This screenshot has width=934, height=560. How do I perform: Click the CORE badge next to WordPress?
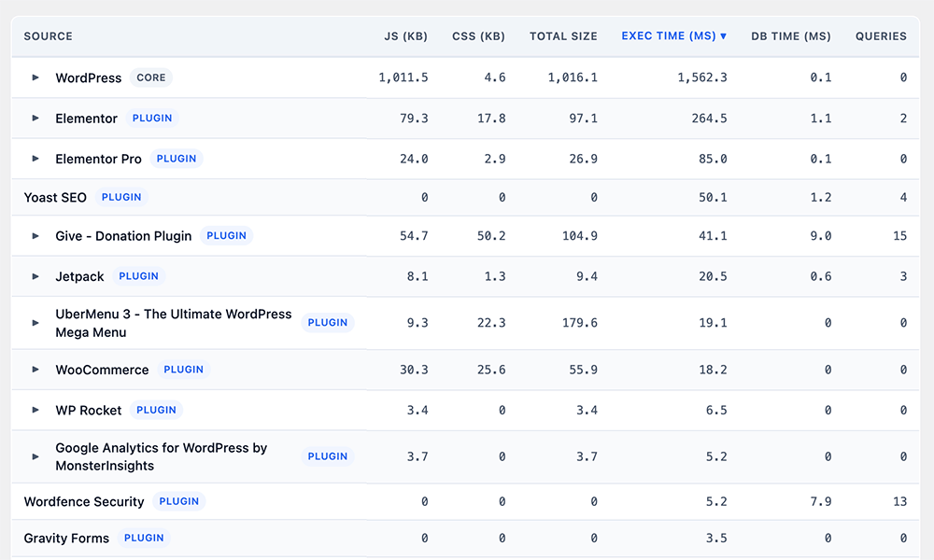tap(151, 77)
